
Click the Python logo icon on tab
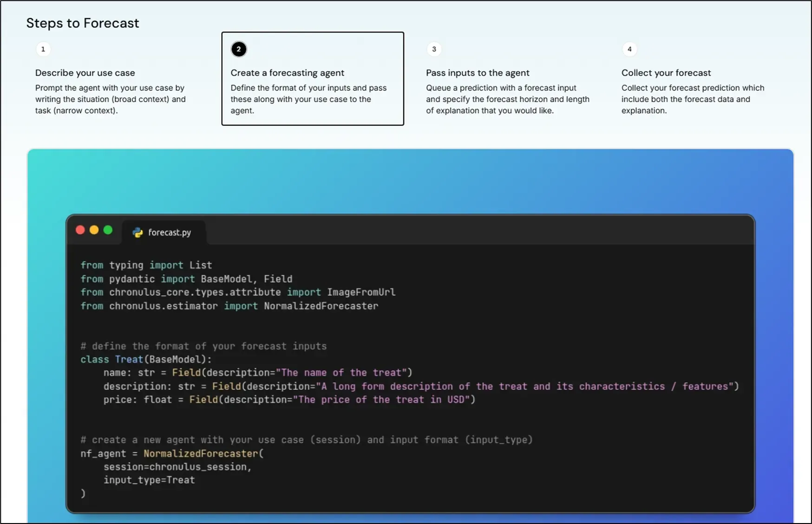tap(138, 233)
